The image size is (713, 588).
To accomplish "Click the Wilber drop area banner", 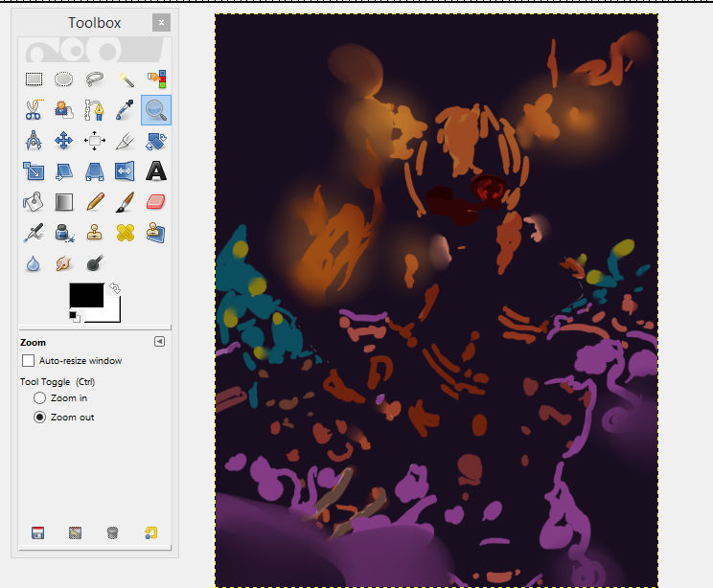I will point(95,50).
